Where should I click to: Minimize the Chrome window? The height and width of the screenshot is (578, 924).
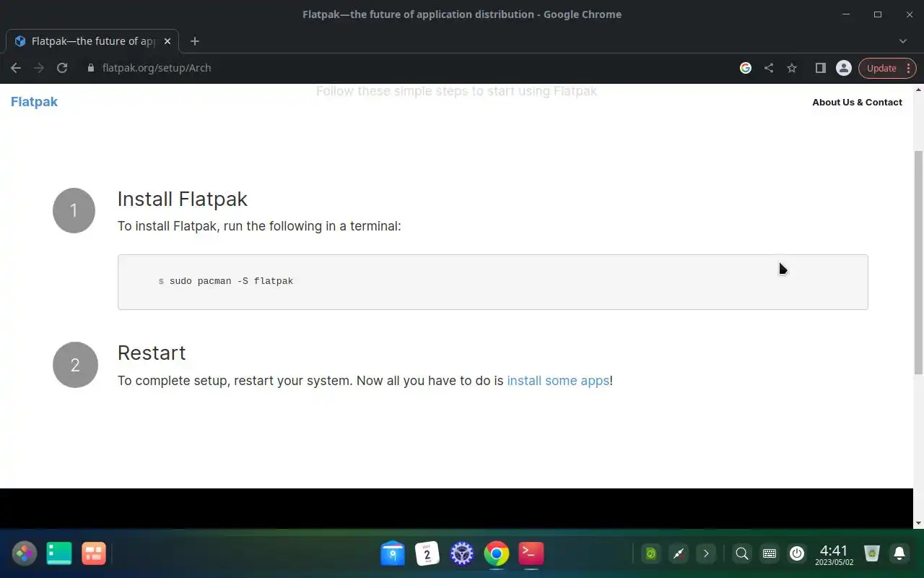(x=846, y=14)
